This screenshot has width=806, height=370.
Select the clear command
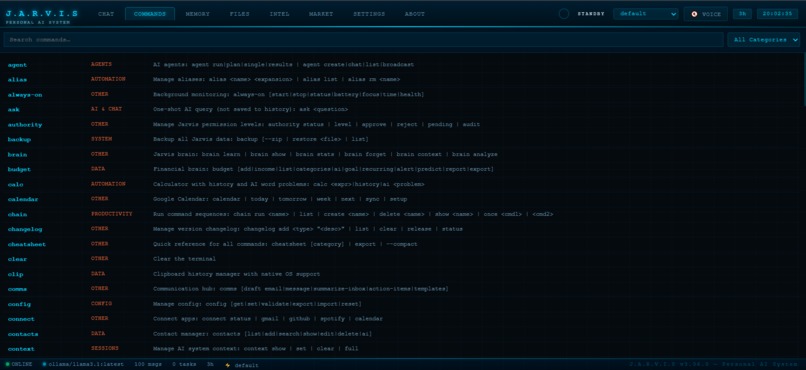[17, 259]
